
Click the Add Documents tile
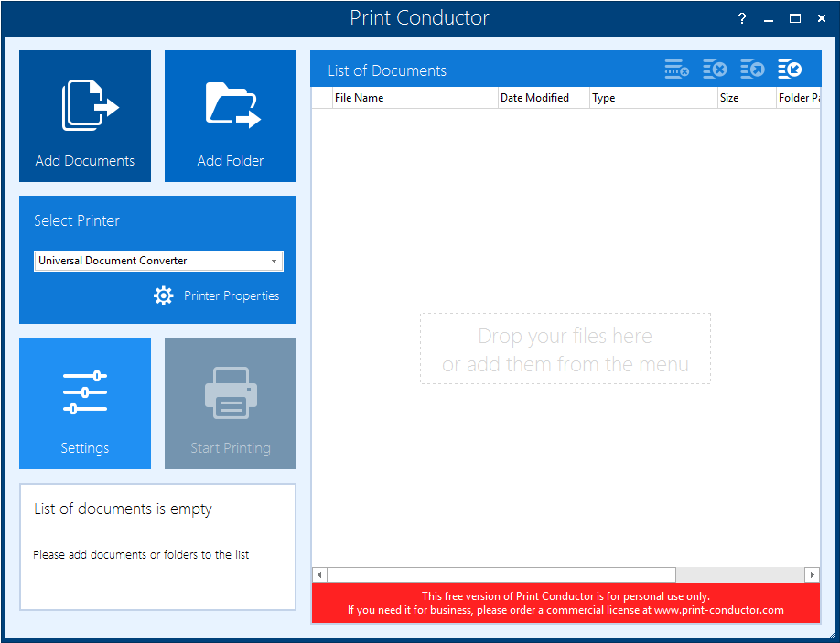point(85,116)
